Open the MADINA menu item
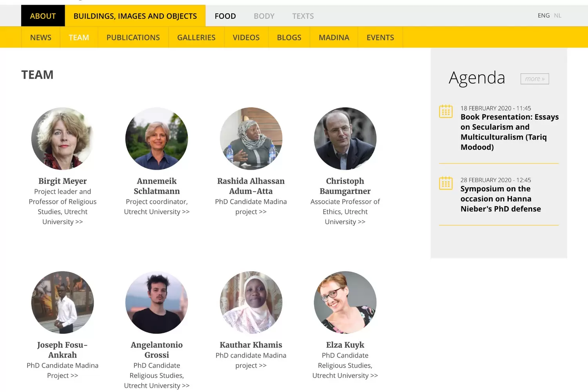This screenshot has width=588, height=392. tap(334, 38)
